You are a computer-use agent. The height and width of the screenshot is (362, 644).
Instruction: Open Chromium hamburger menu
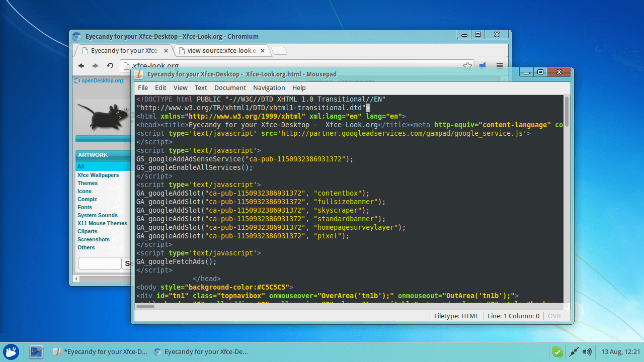pyautogui.click(x=500, y=65)
